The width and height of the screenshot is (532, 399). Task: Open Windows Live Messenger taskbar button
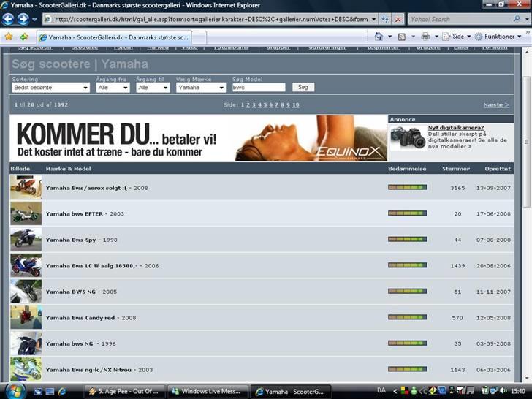(207, 391)
